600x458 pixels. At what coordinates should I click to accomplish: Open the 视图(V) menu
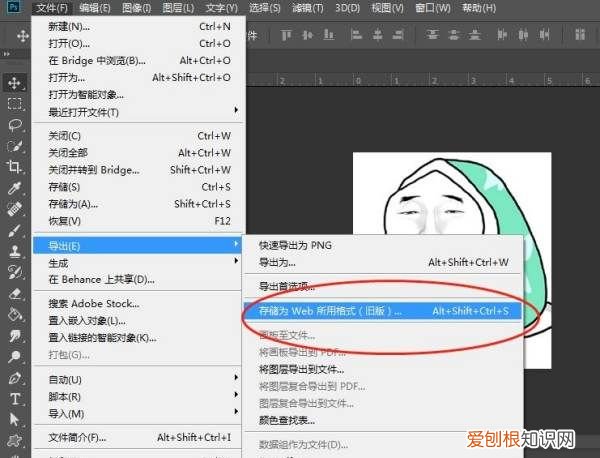tap(387, 8)
